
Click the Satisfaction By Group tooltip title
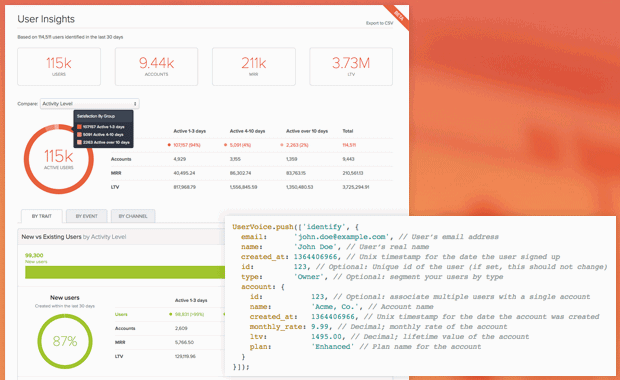click(x=96, y=116)
